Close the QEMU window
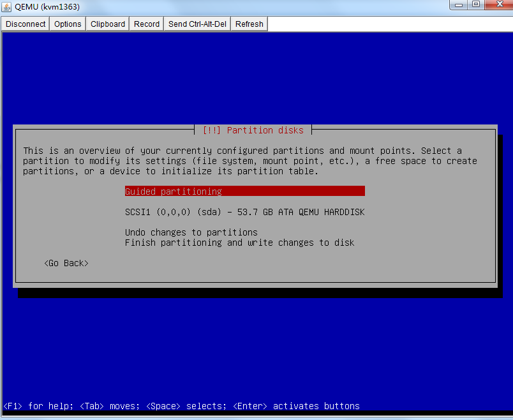Viewport: 513px width, 420px height. [499, 4]
